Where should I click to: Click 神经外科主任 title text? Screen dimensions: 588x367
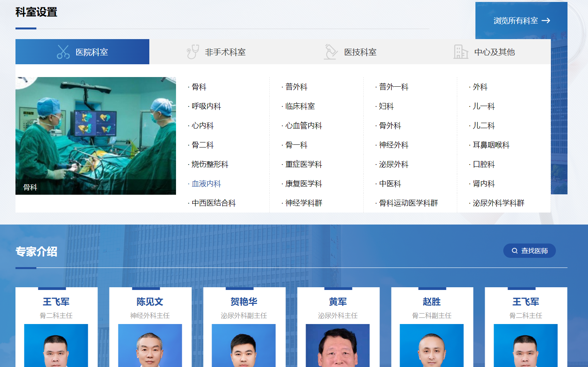[x=150, y=316]
